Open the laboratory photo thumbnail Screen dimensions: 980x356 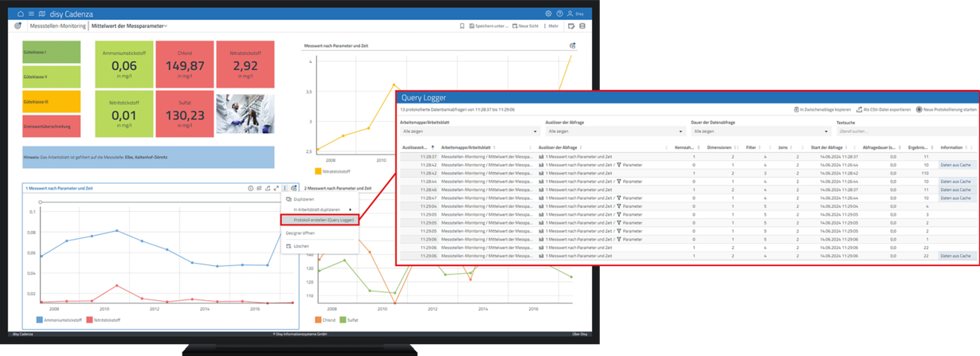coord(245,113)
